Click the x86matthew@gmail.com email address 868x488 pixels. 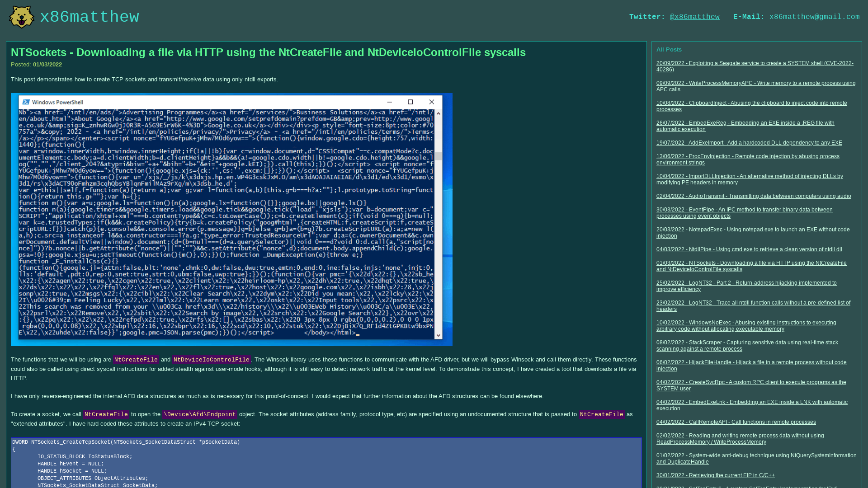(814, 17)
